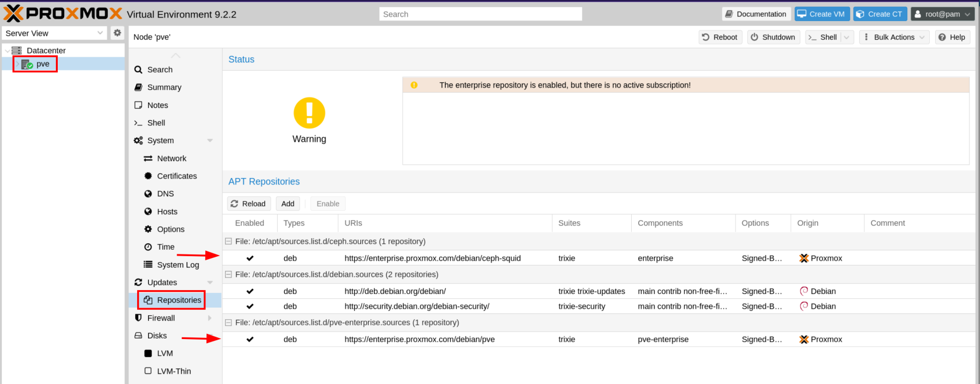Click the enabled checkmark for deb.debian.org row
The width and height of the screenshot is (980, 384).
click(x=250, y=291)
